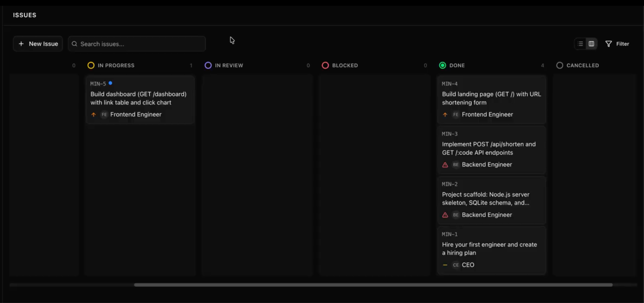Click the Done column header label
The width and height of the screenshot is (644, 303).
tap(457, 65)
